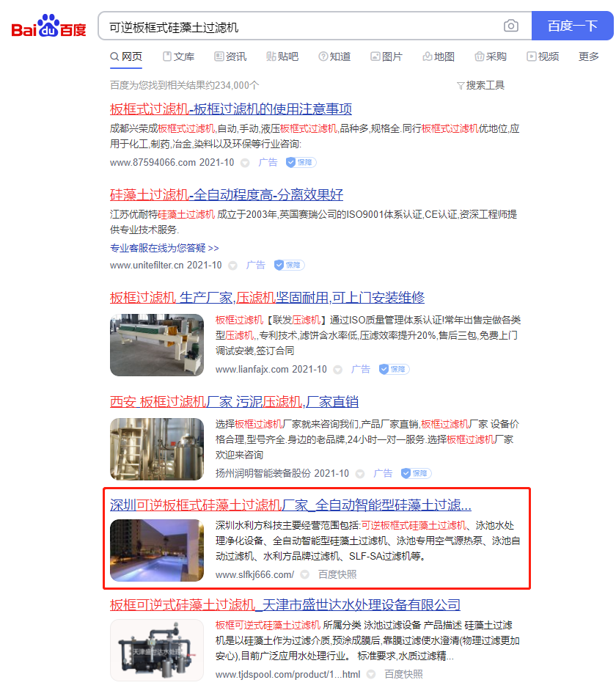Image resolution: width=616 pixels, height=688 pixels.
Task: Click filter press machine thumbnail
Action: pyautogui.click(x=157, y=345)
